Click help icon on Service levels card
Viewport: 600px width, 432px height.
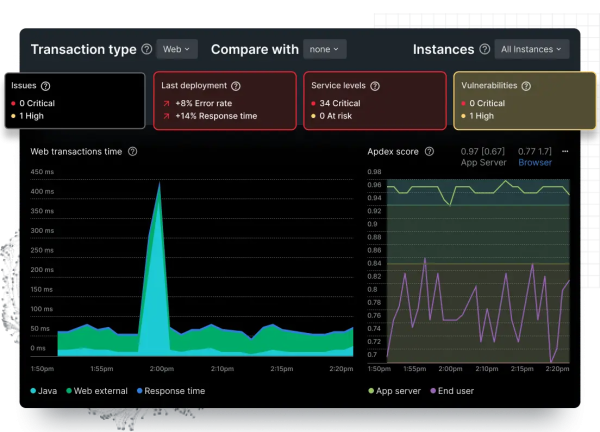[x=375, y=86]
